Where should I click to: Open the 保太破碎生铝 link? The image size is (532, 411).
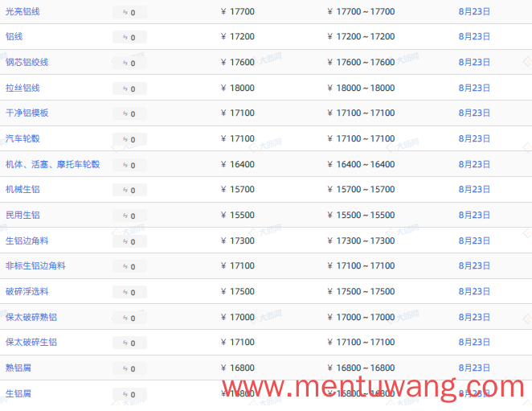click(31, 342)
